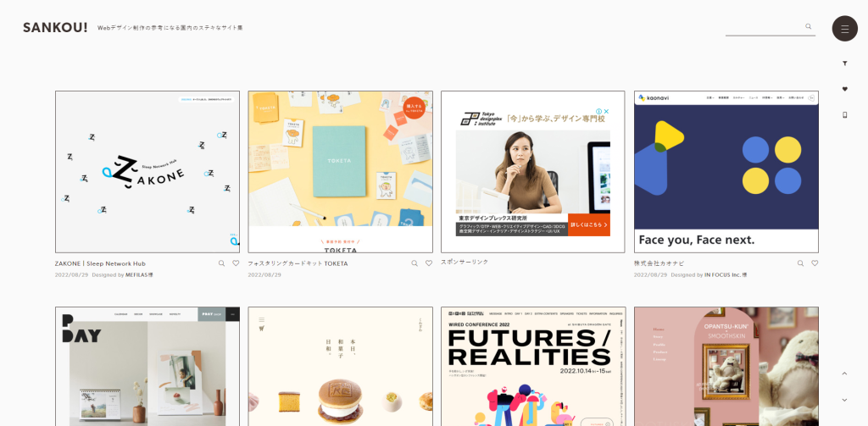Click the scroll-up chevron arrow
The height and width of the screenshot is (426, 868).
coord(845,373)
